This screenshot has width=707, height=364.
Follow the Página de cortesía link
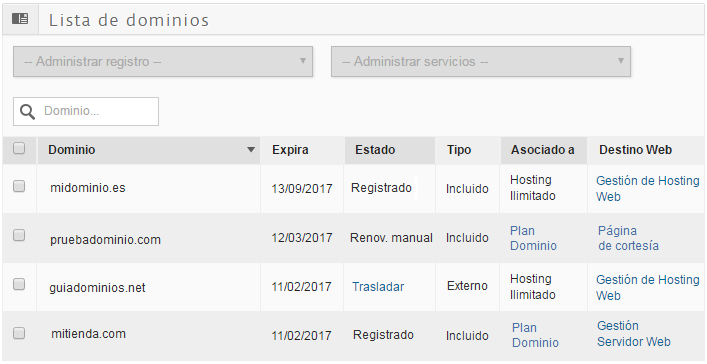coord(628,238)
